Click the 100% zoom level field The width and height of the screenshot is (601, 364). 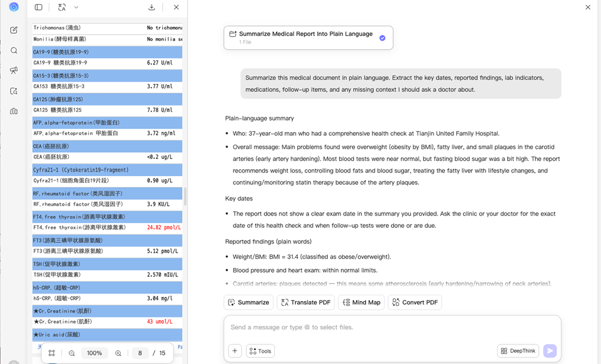pos(94,353)
